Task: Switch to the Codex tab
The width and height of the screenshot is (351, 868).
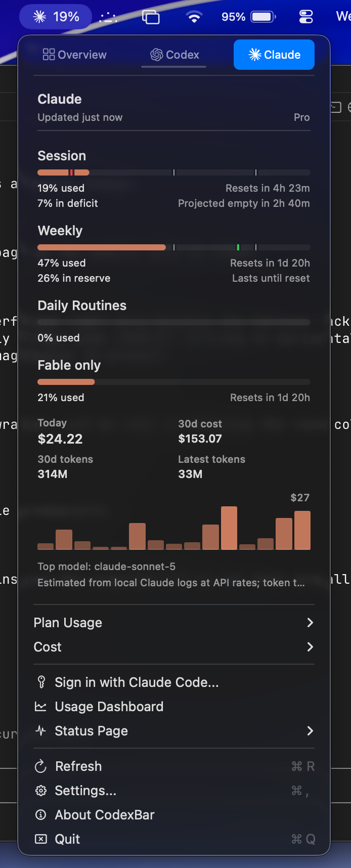Action: coord(174,55)
